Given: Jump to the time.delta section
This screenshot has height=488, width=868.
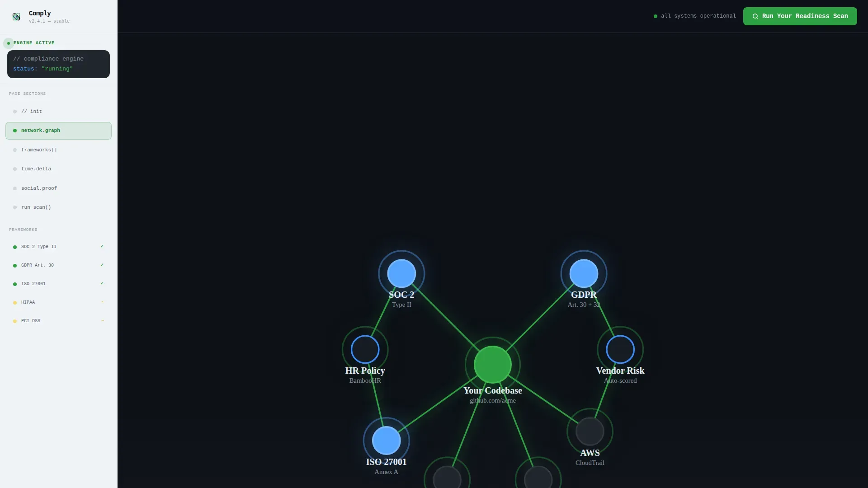Looking at the screenshot, I should [58, 169].
